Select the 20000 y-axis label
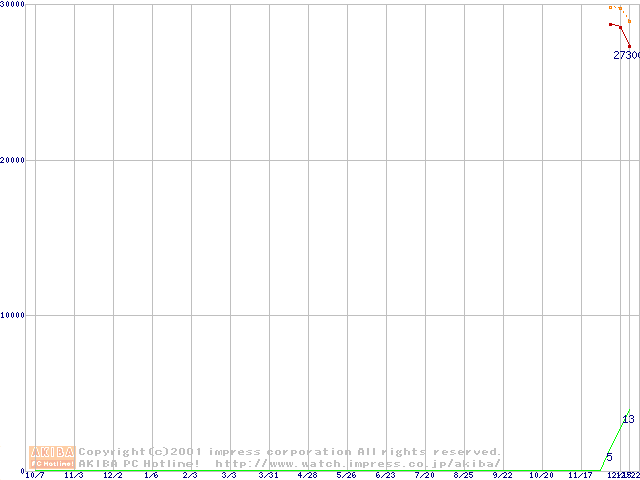 (x=13, y=160)
